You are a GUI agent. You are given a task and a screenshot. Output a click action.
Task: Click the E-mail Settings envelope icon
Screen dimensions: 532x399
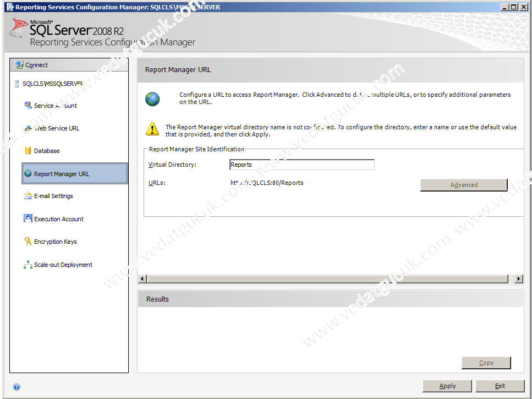(28, 196)
